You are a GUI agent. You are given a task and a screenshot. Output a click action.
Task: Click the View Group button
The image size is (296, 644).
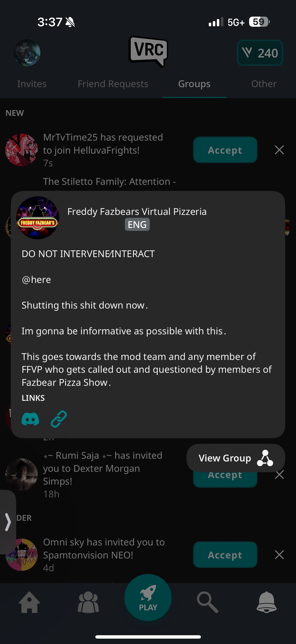click(236, 458)
